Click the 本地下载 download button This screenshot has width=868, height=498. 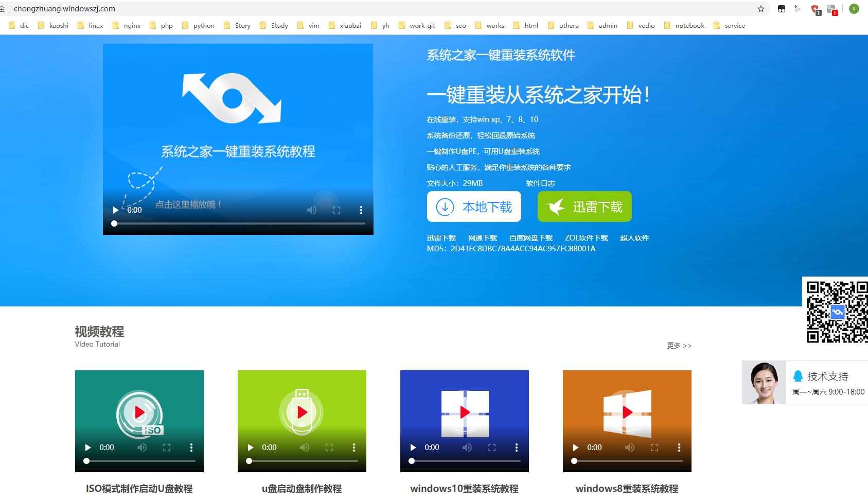click(x=473, y=207)
